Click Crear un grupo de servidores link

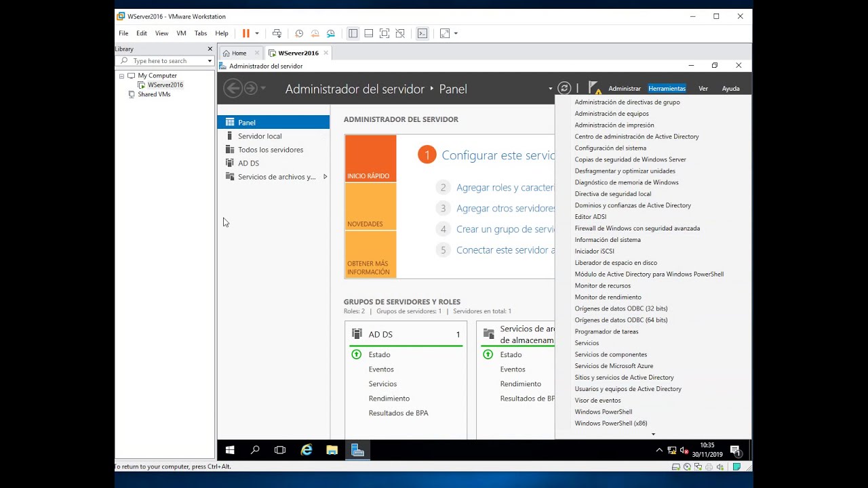[505, 229]
